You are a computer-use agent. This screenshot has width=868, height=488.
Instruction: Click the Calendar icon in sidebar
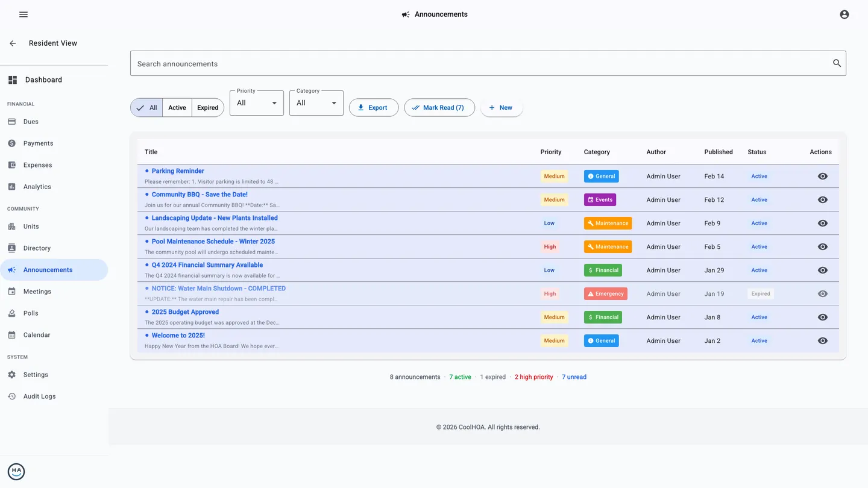(x=11, y=335)
